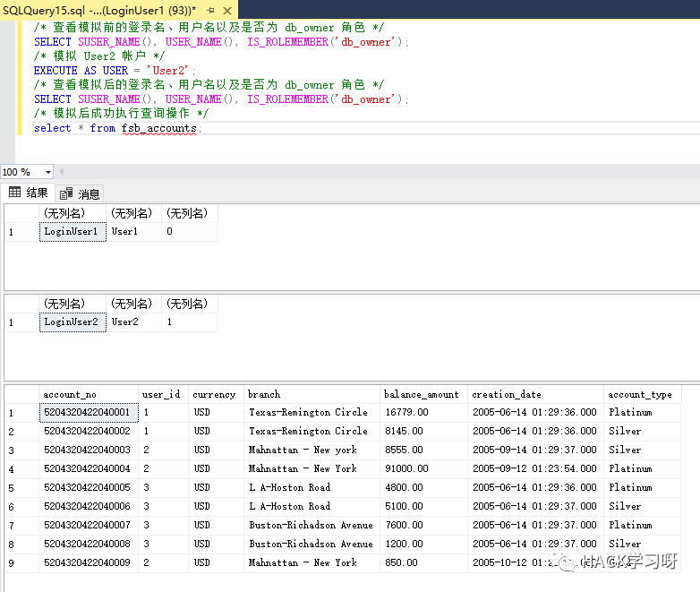Screen dimensions: 700x592
Task: Click the user_id column header
Action: click(x=164, y=394)
